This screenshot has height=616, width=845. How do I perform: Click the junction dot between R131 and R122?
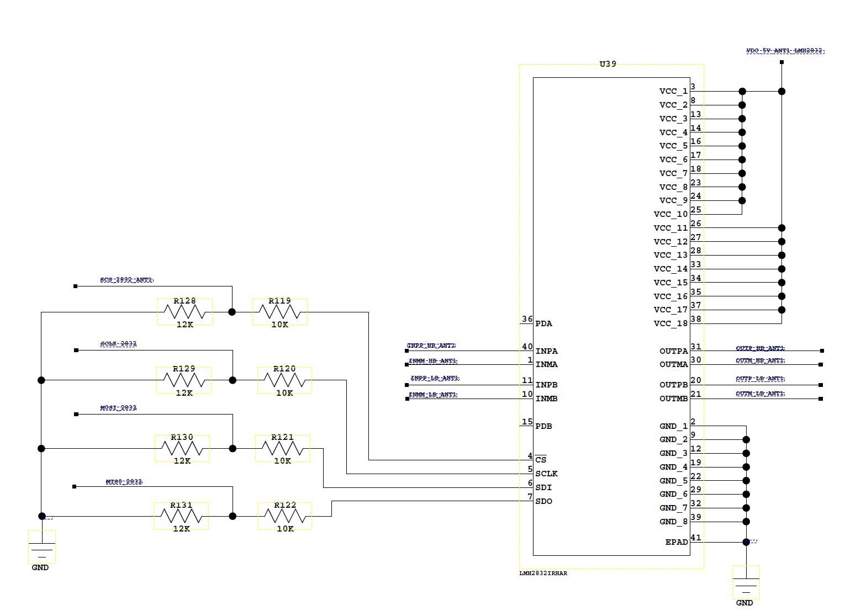[233, 516]
